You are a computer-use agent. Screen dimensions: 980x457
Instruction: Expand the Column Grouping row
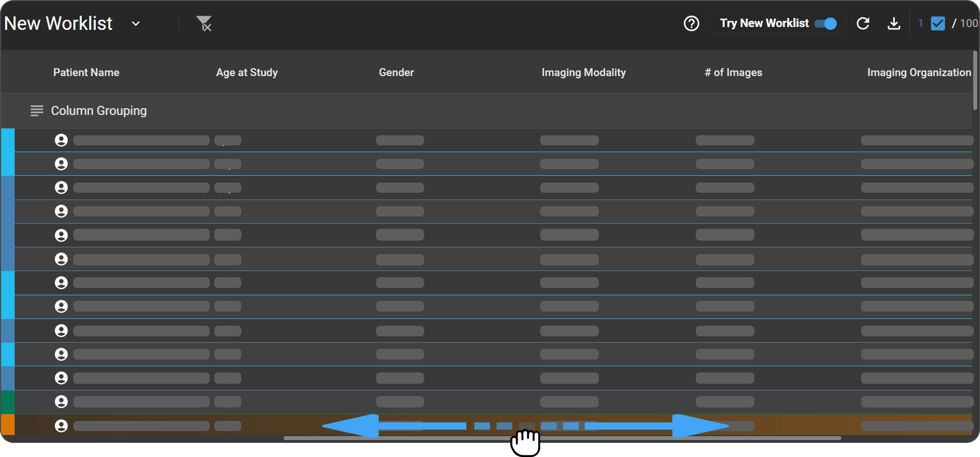[x=99, y=111]
